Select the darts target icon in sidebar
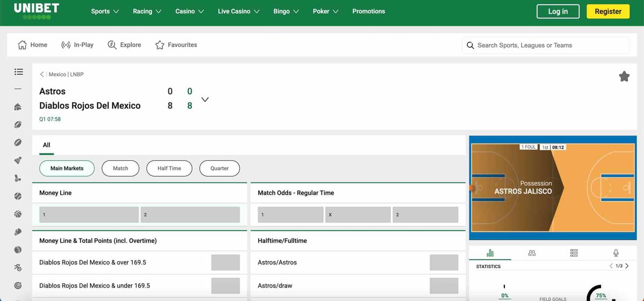 18,285
